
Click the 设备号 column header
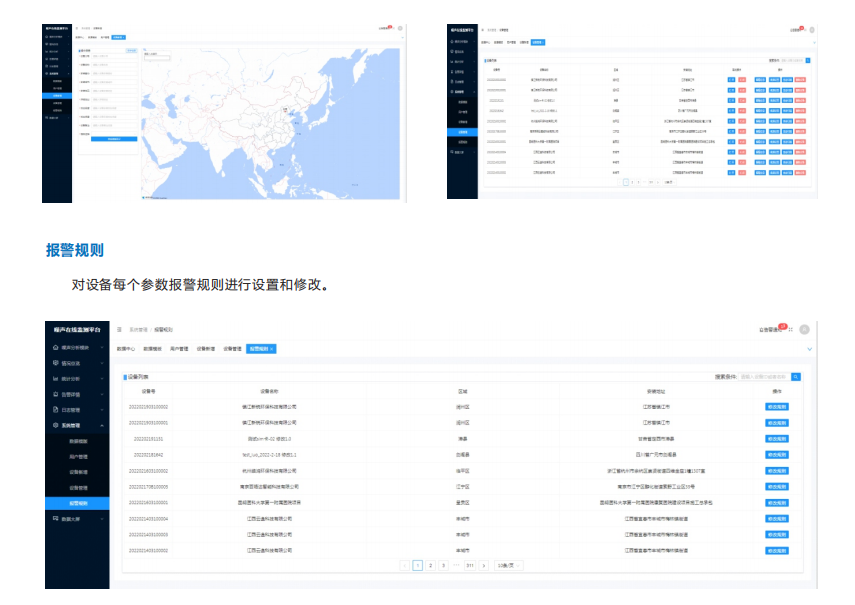tap(148, 391)
